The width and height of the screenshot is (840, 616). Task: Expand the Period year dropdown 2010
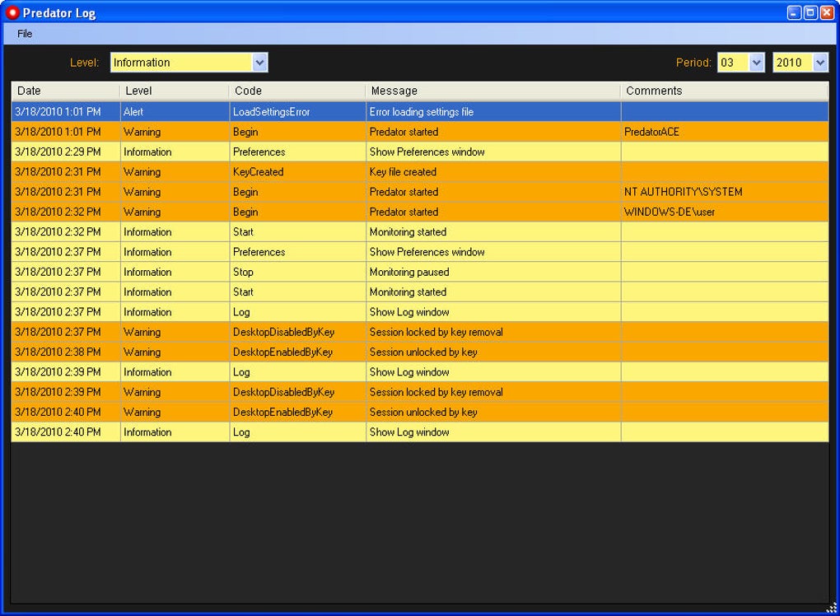(800, 62)
